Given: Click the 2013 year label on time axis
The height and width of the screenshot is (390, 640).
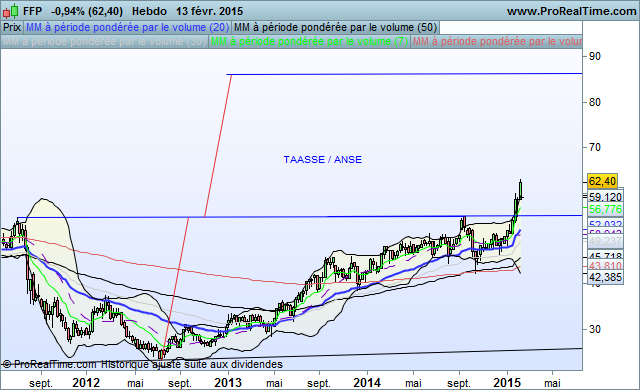Looking at the screenshot, I should 228,383.
